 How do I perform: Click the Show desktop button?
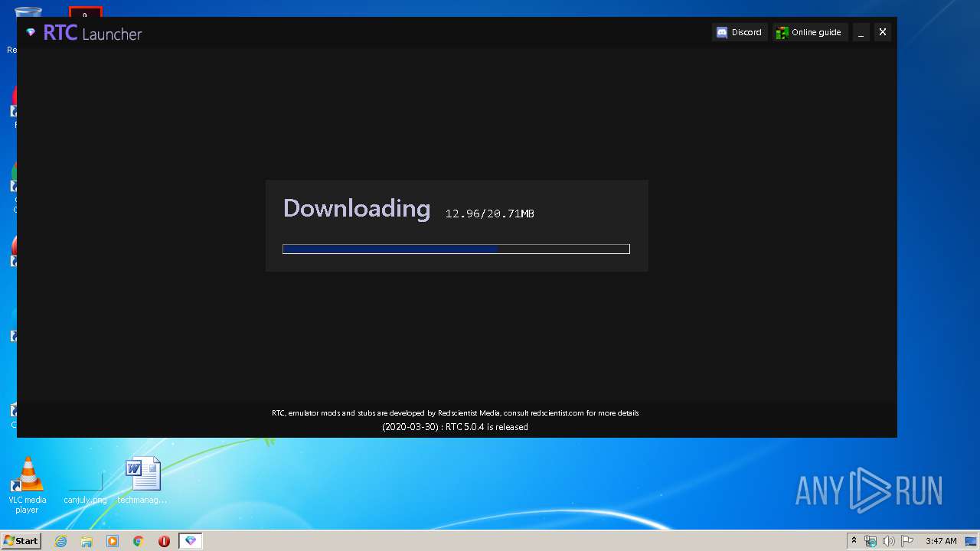pos(972,541)
